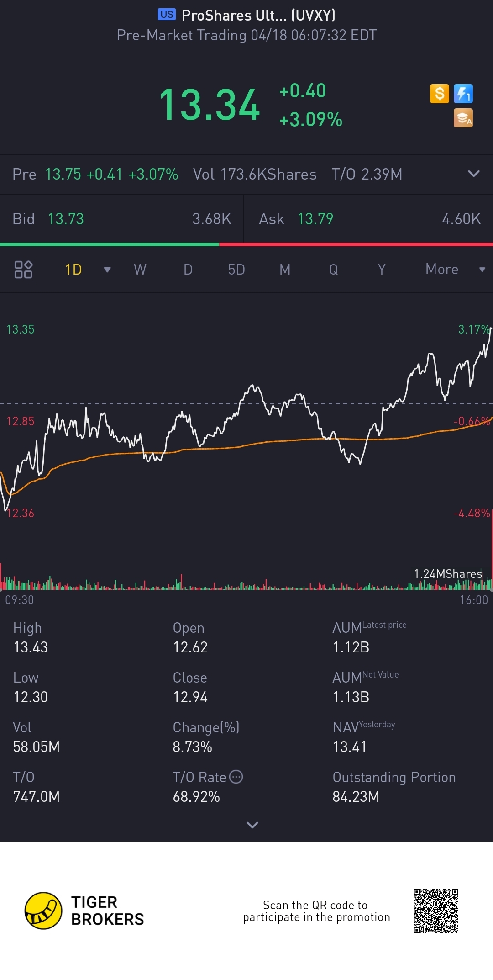Expand more stock statistics chevron

coord(252,825)
